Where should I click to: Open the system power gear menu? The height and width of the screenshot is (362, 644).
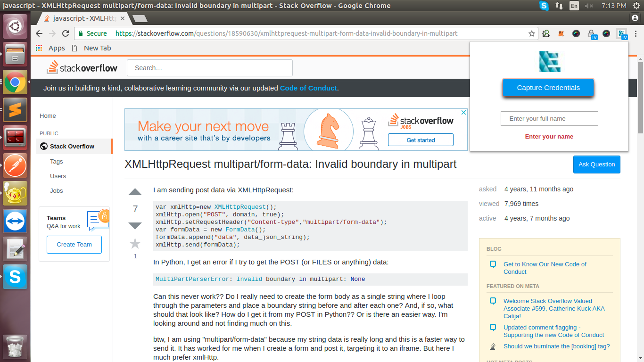(x=636, y=6)
